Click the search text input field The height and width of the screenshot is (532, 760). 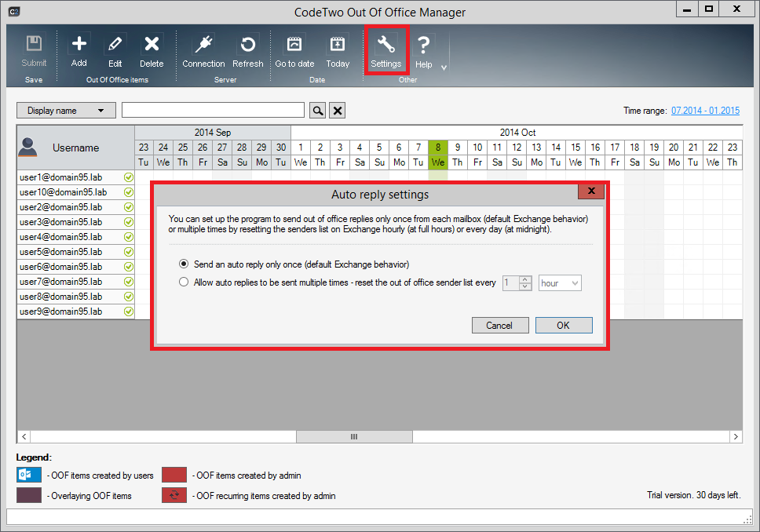[214, 111]
